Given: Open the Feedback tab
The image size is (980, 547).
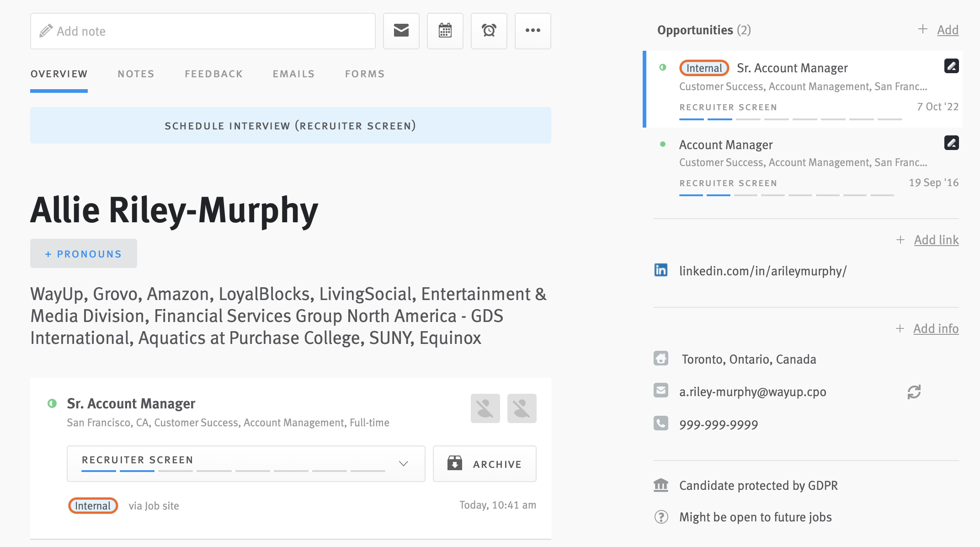Looking at the screenshot, I should click(213, 74).
